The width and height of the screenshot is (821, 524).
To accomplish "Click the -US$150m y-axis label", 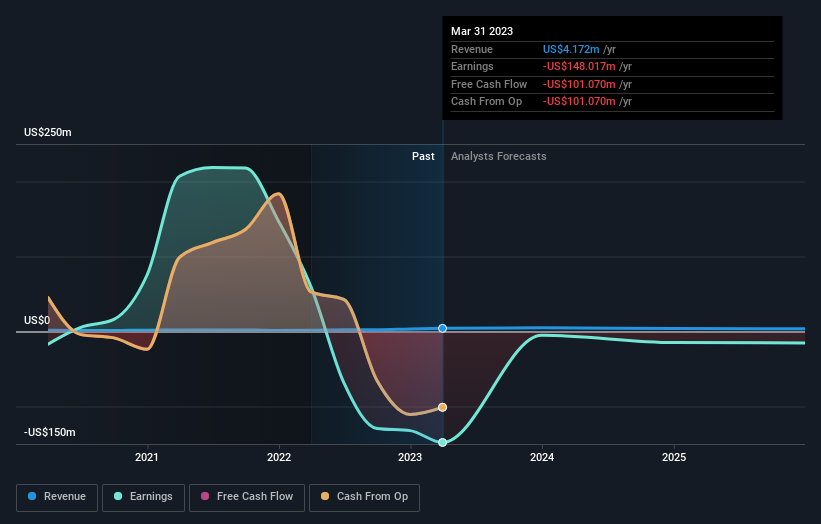I will (50, 432).
